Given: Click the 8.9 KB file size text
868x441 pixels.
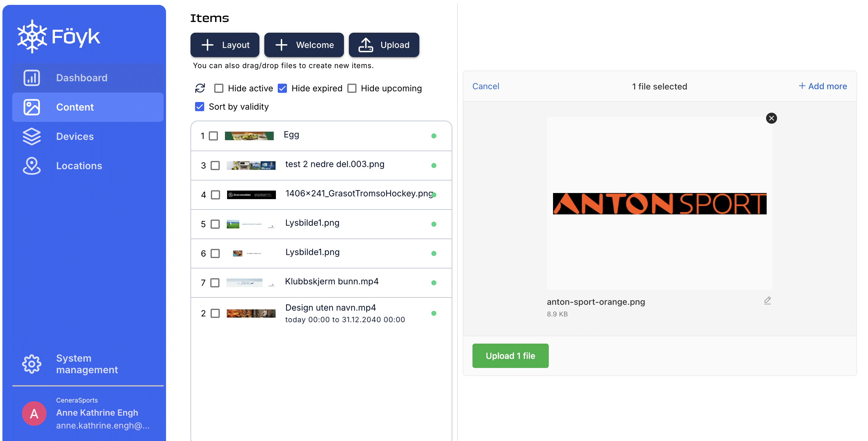Looking at the screenshot, I should point(557,314).
